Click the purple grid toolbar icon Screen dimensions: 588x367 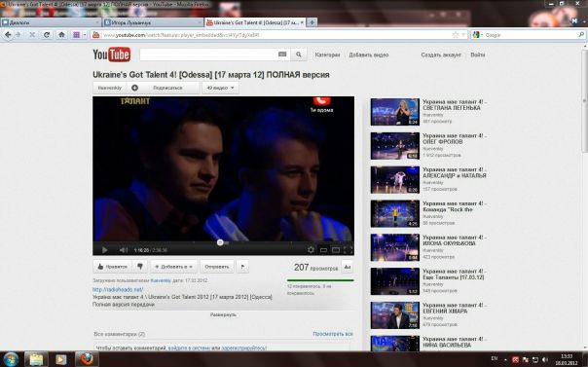(77, 34)
